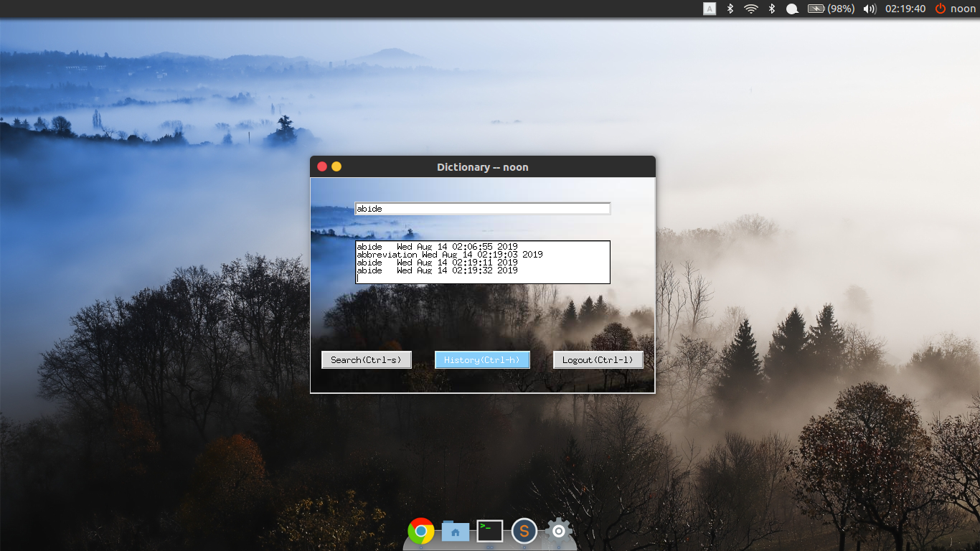
Task: Show battery status at 98%
Action: pyautogui.click(x=831, y=9)
